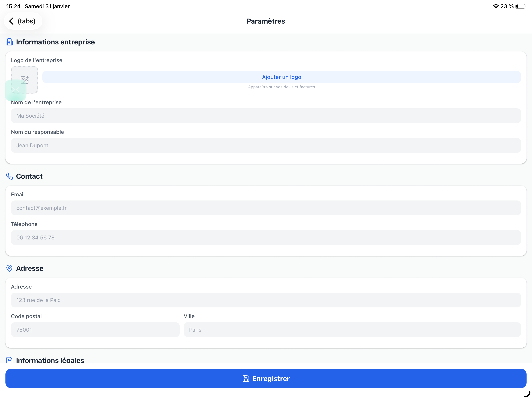Tap the battery icon in status bar
The height and width of the screenshot is (399, 532).
[521, 6]
